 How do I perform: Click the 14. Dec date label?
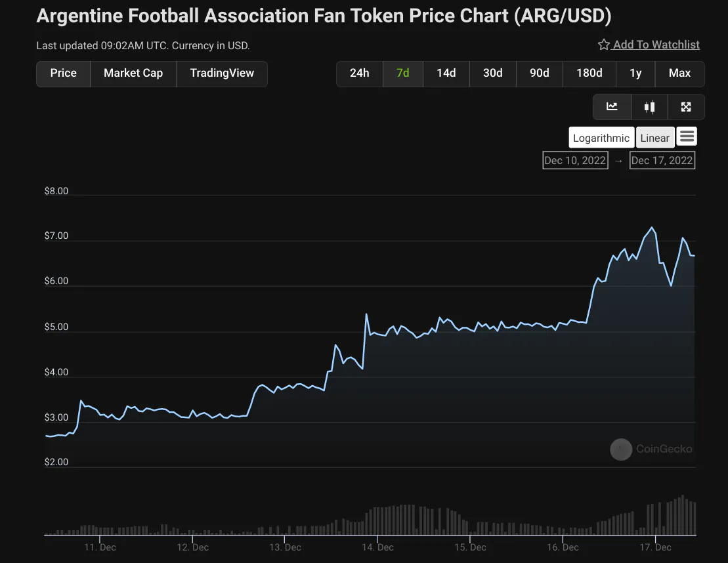(377, 547)
